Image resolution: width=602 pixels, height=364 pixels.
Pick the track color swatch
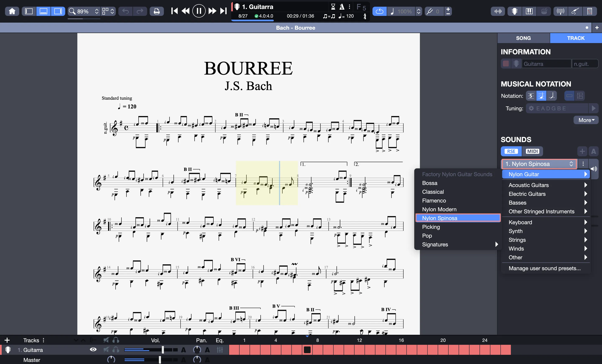(506, 64)
